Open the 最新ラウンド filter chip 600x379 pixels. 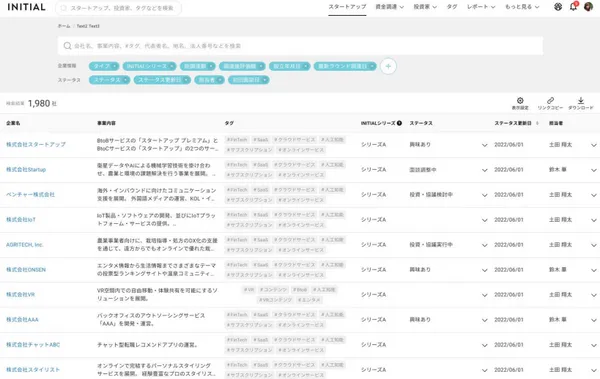tap(345, 66)
